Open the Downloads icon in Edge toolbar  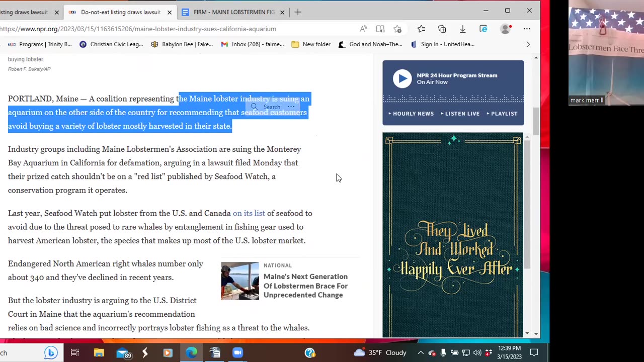462,29
